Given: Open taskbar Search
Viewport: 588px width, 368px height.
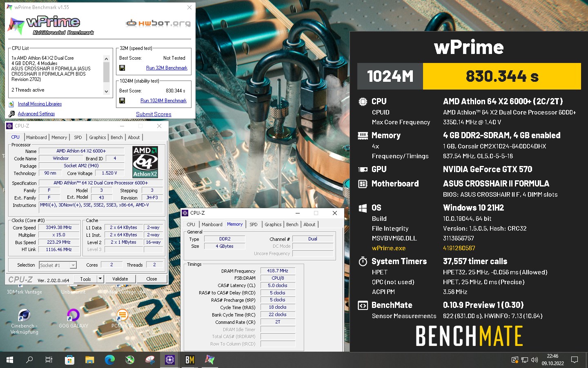Looking at the screenshot, I should (x=29, y=360).
